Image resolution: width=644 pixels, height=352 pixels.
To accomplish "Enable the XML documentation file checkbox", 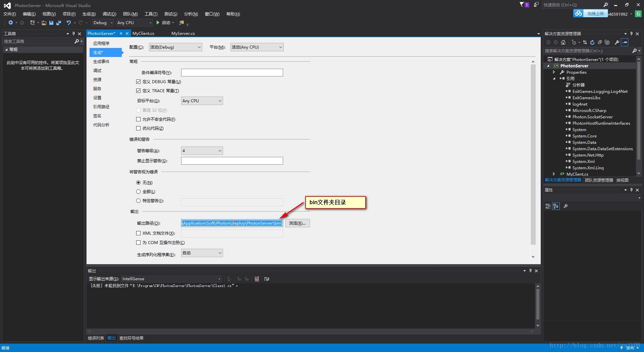I will [x=138, y=233].
